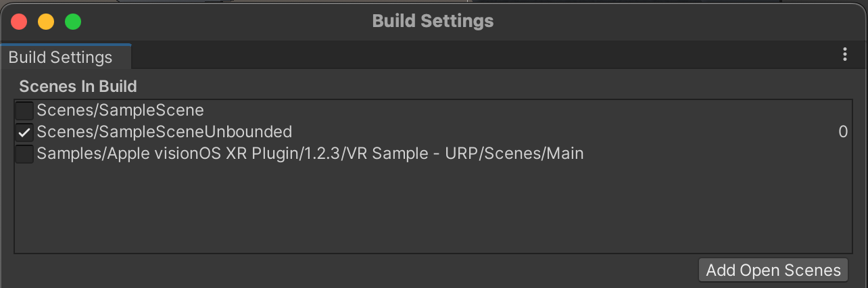Tick the VR Sample URP Main scene checkbox
This screenshot has width=868, height=288.
(24, 154)
